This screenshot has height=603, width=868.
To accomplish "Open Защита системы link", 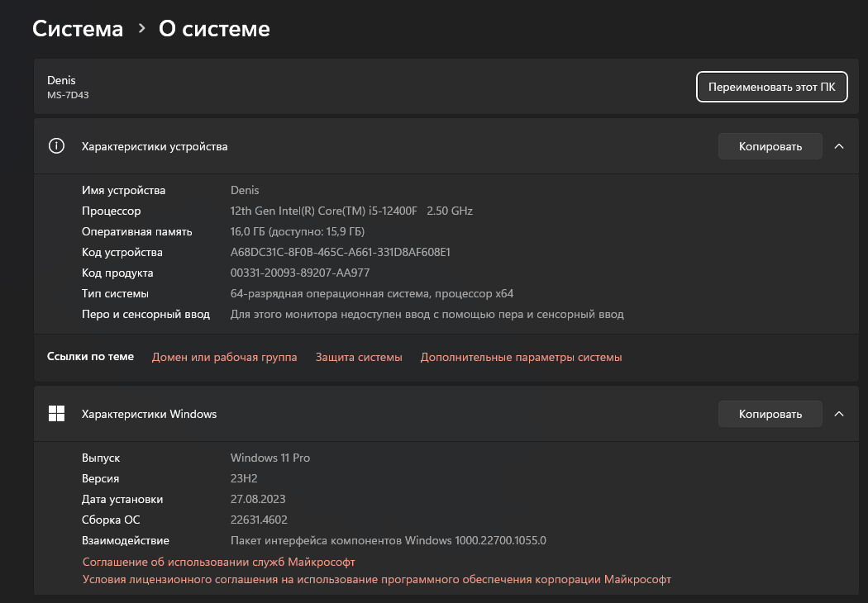I will 359,358.
